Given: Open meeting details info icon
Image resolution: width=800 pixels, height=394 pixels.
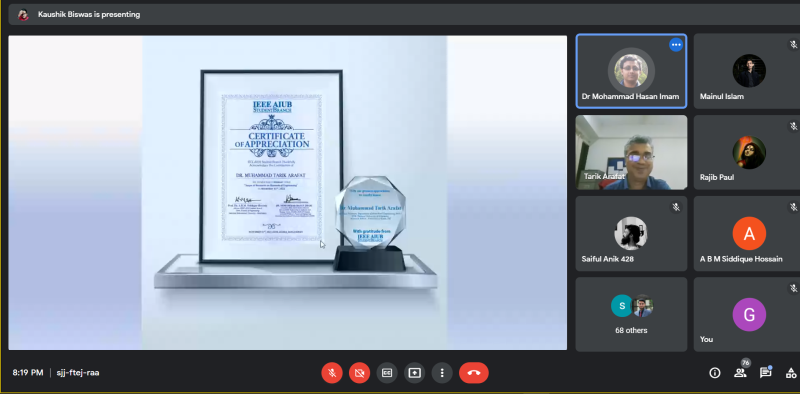Looking at the screenshot, I should pos(715,373).
